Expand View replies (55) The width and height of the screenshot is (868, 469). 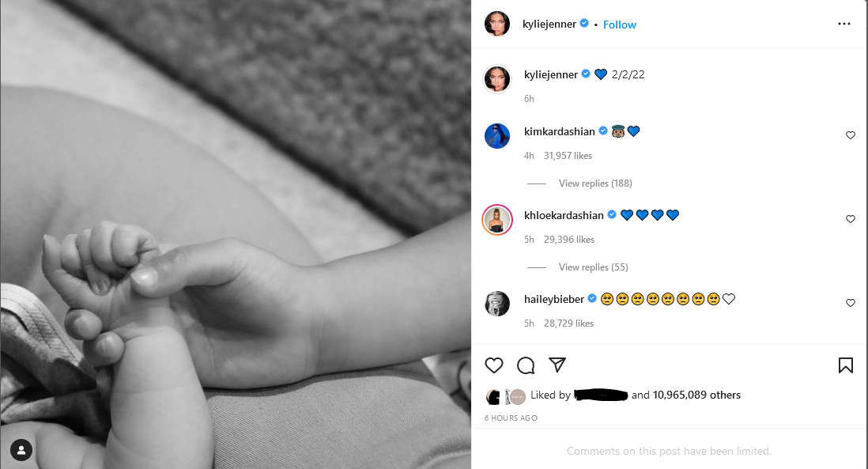point(594,267)
